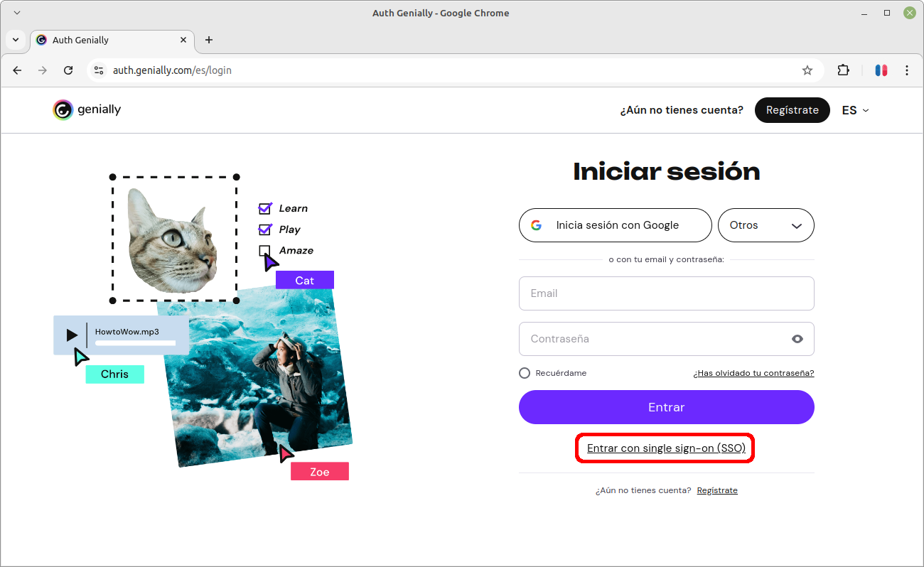
Task: Minimize the Chrome window
Action: (864, 13)
